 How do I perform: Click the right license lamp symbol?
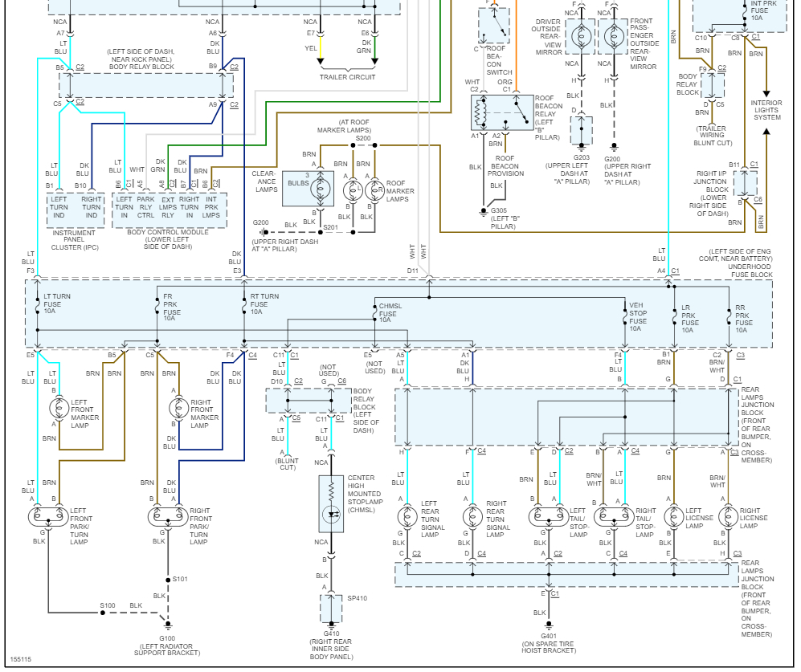729,516
